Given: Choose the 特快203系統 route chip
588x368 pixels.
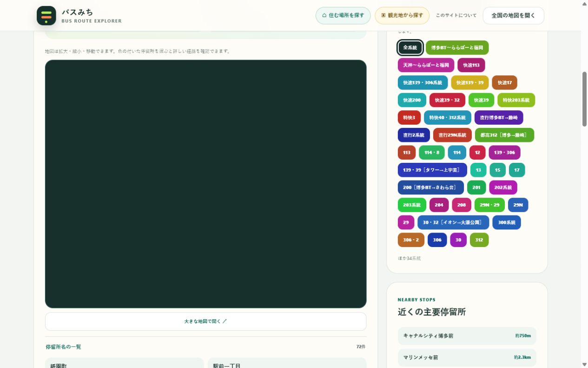Looking at the screenshot, I should [516, 100].
